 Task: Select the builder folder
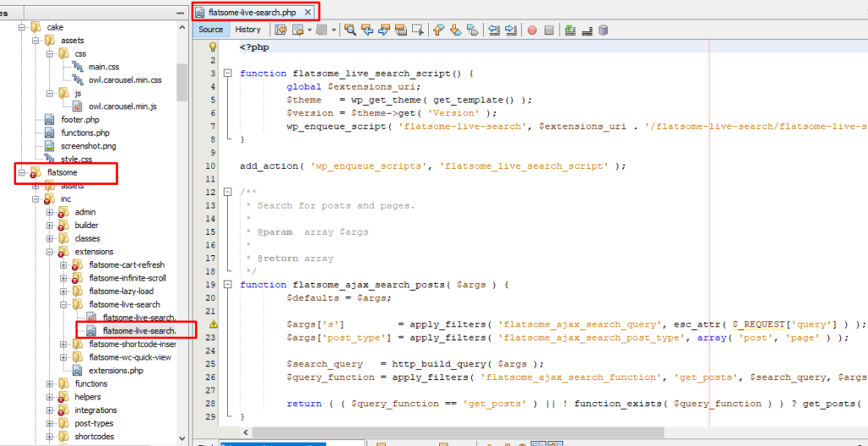pos(86,225)
